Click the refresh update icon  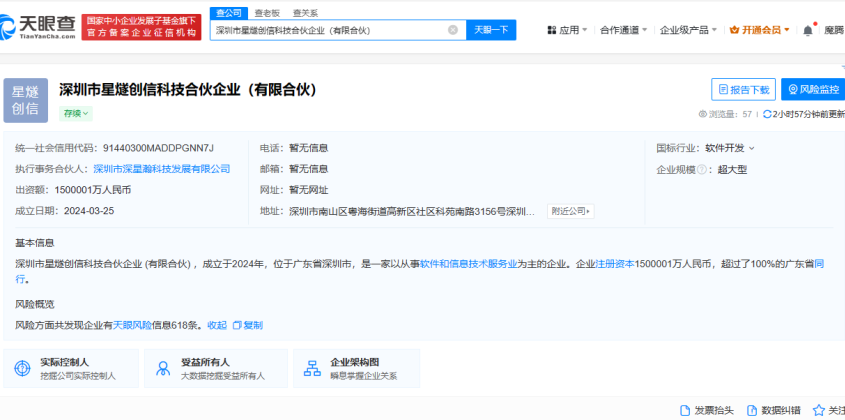click(767, 114)
